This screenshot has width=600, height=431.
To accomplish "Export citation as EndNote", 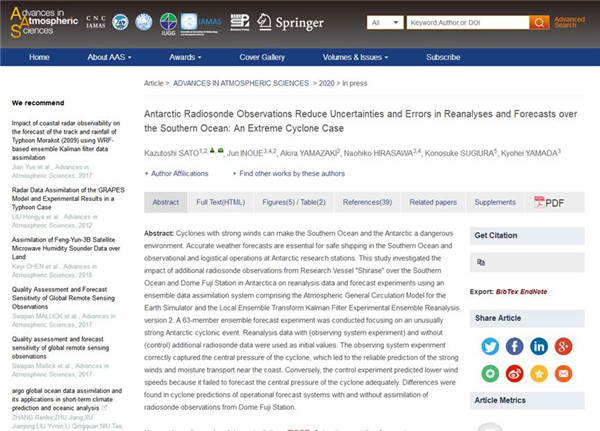I will (534, 292).
